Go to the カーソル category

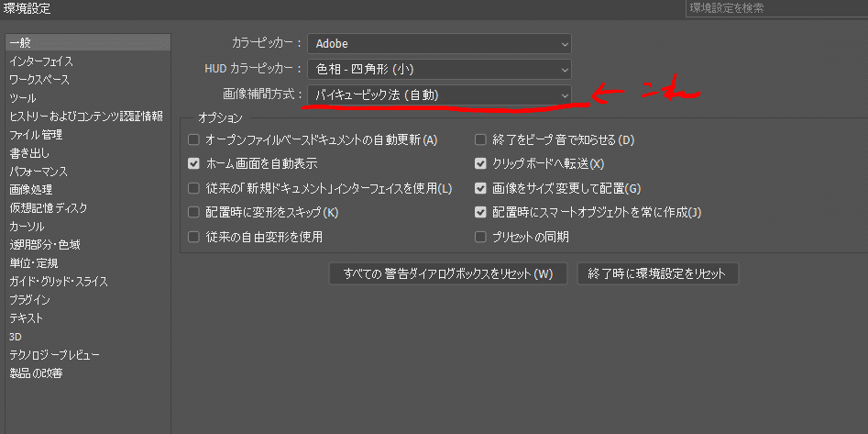click(x=27, y=226)
